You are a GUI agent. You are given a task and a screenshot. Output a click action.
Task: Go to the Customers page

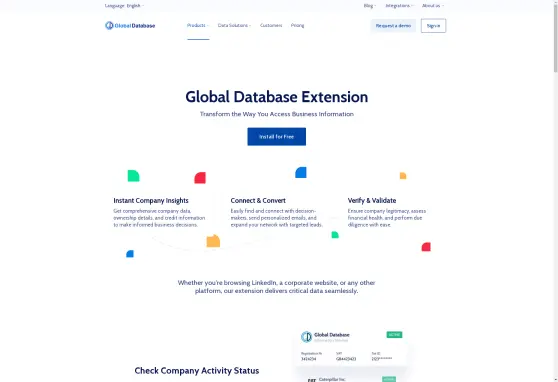click(x=271, y=25)
